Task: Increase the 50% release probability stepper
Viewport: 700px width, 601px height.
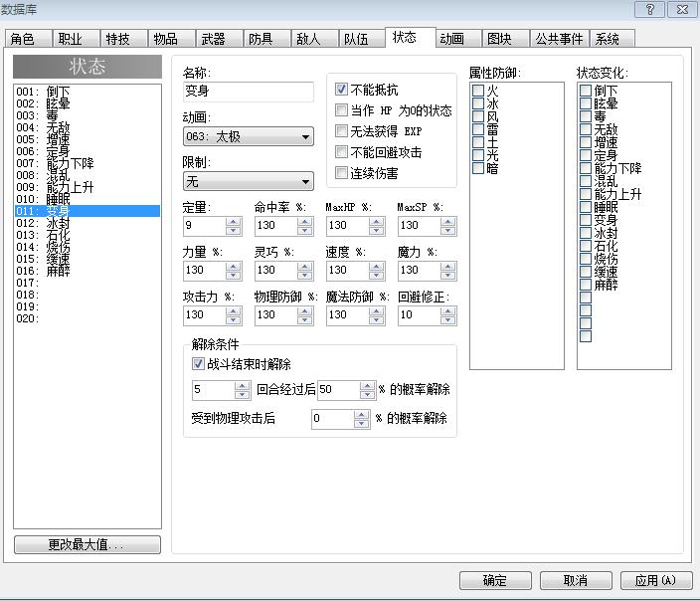Action: pos(368,385)
